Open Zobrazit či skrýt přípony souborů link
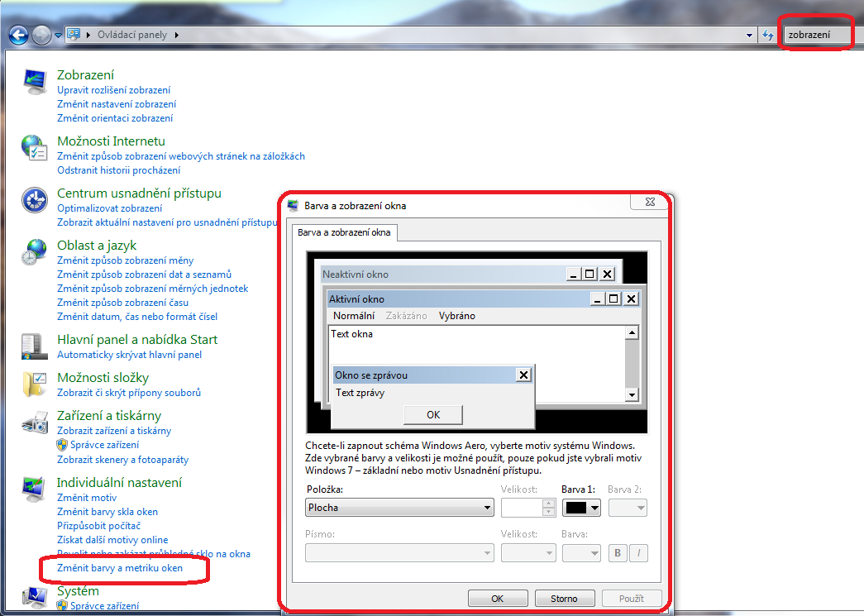 click(129, 393)
